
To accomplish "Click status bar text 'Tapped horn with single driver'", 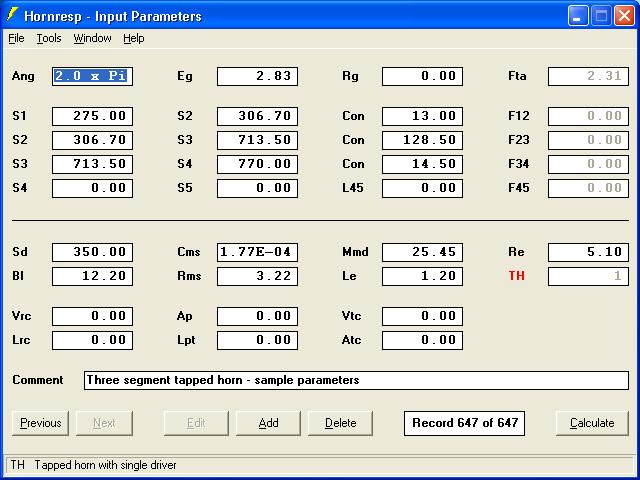I will tap(105, 465).
